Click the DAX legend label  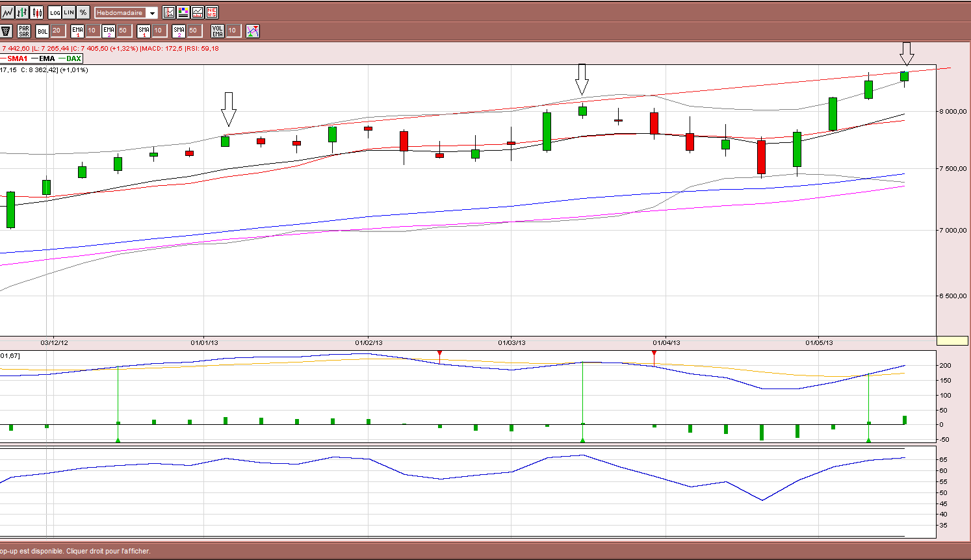pos(74,58)
